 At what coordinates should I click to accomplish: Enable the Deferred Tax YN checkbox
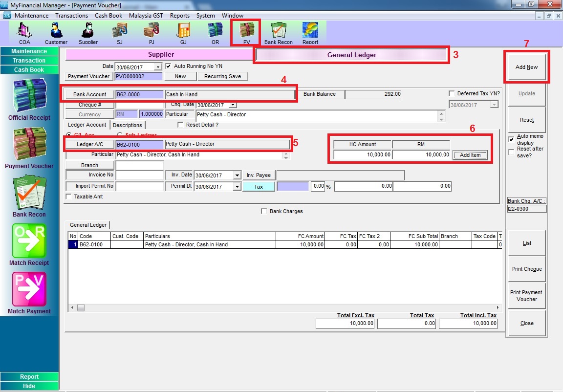pos(452,94)
